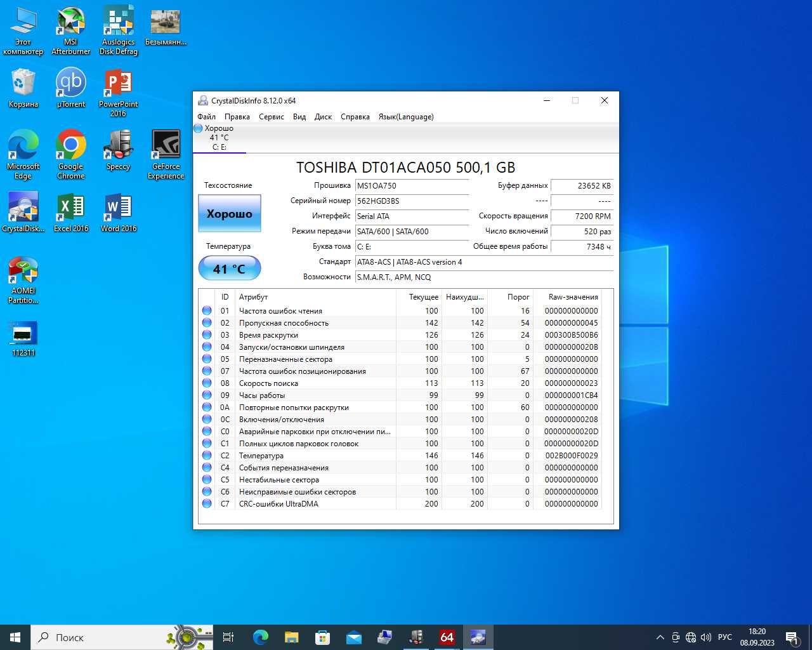Viewport: 812px width, 650px height.
Task: Click raw value 000300B500B6
Action: pos(571,335)
